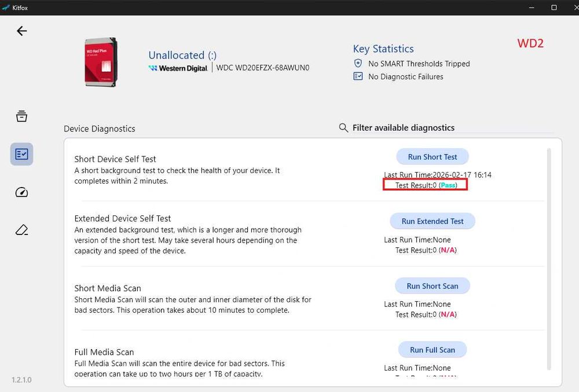Click the Unallocated (:) drive title

pyautogui.click(x=182, y=55)
